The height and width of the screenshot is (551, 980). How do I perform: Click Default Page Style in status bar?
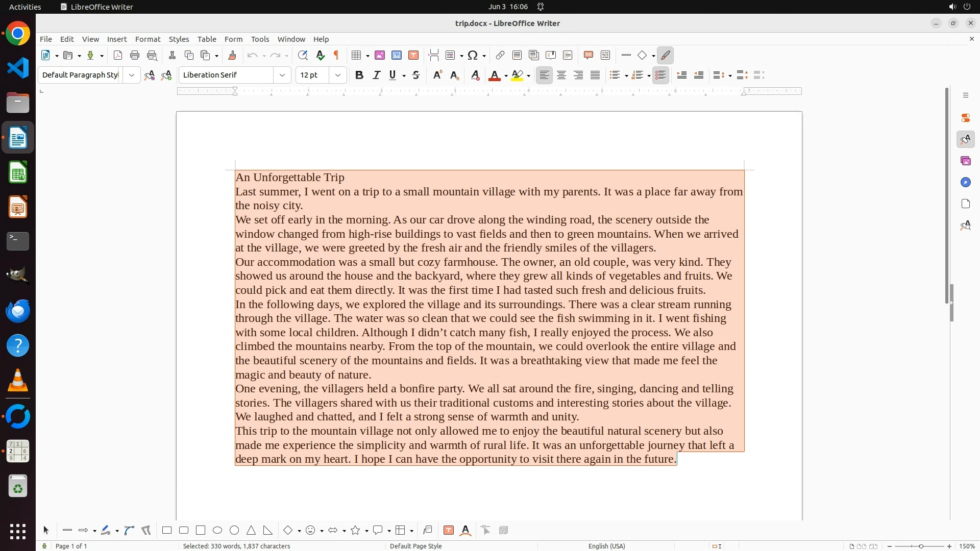click(415, 546)
